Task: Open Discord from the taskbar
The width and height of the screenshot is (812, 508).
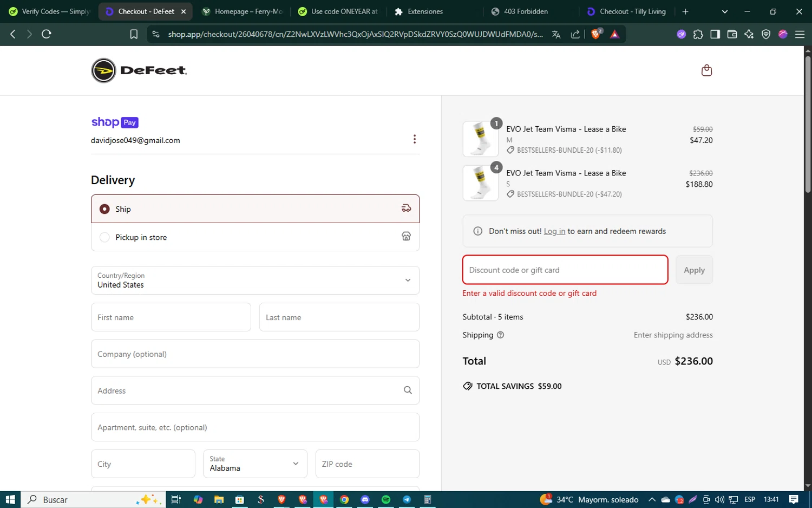Action: click(x=365, y=499)
